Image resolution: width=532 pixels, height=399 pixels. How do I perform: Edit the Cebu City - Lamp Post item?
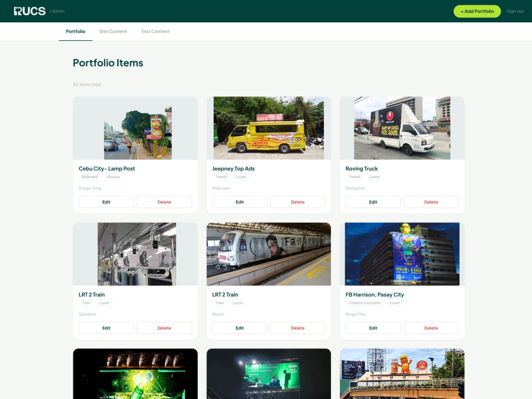pos(106,202)
